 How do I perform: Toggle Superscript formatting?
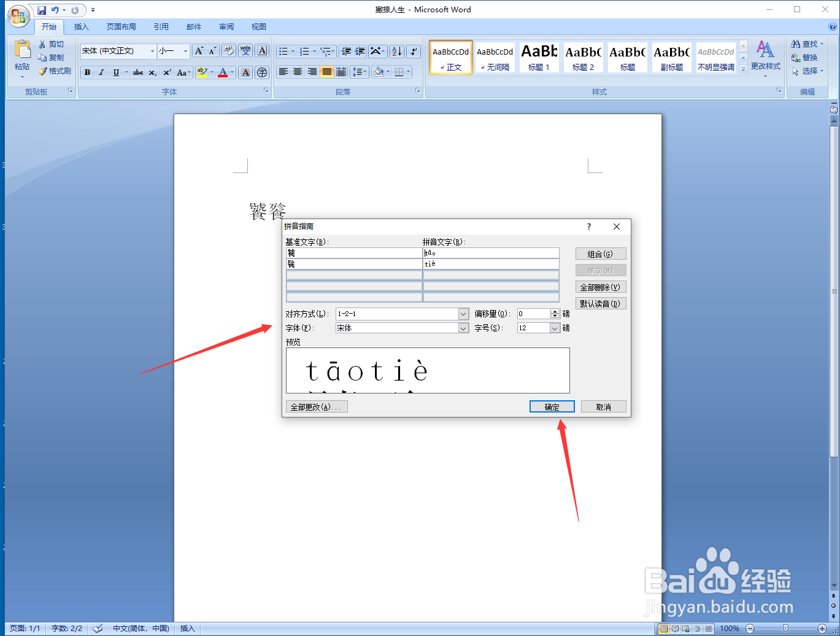tap(167, 72)
